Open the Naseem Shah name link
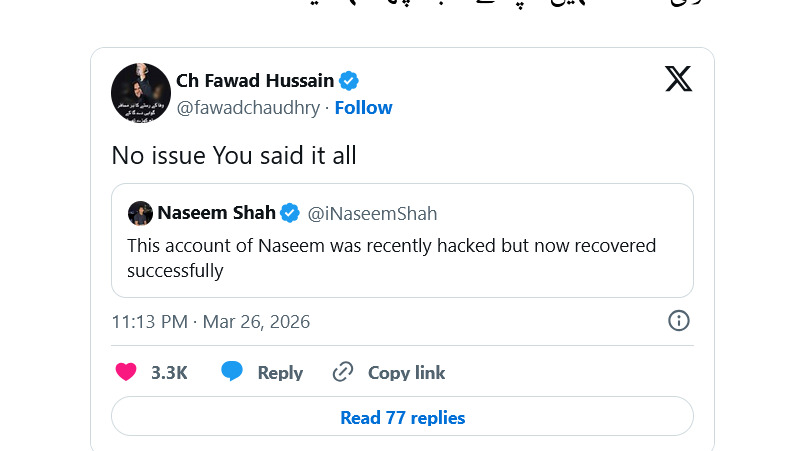 [216, 213]
